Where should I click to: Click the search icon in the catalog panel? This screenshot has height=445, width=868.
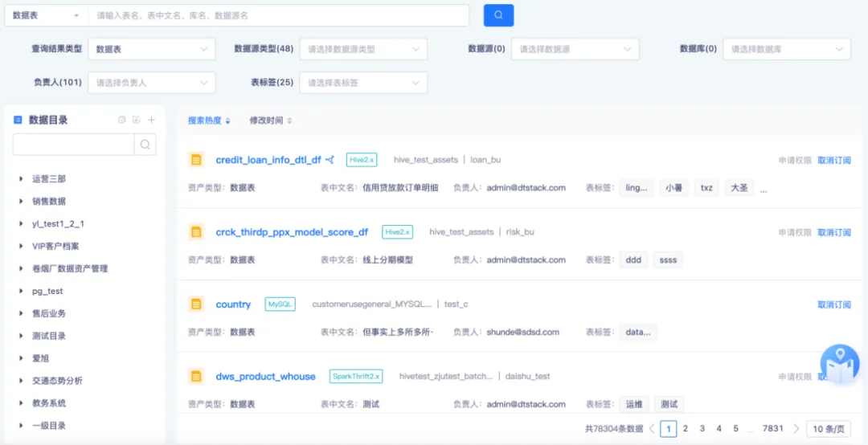click(145, 145)
